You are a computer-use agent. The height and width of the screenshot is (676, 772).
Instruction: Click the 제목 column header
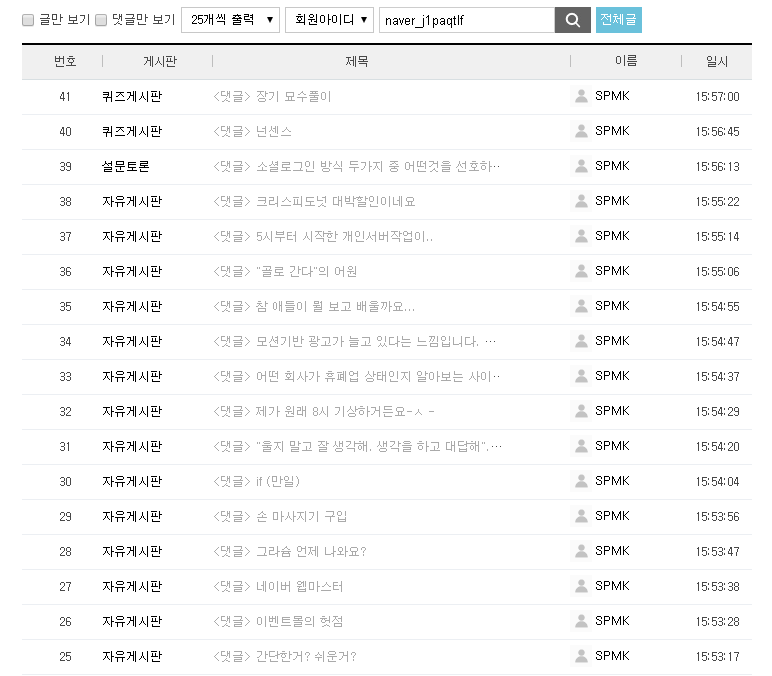(356, 61)
